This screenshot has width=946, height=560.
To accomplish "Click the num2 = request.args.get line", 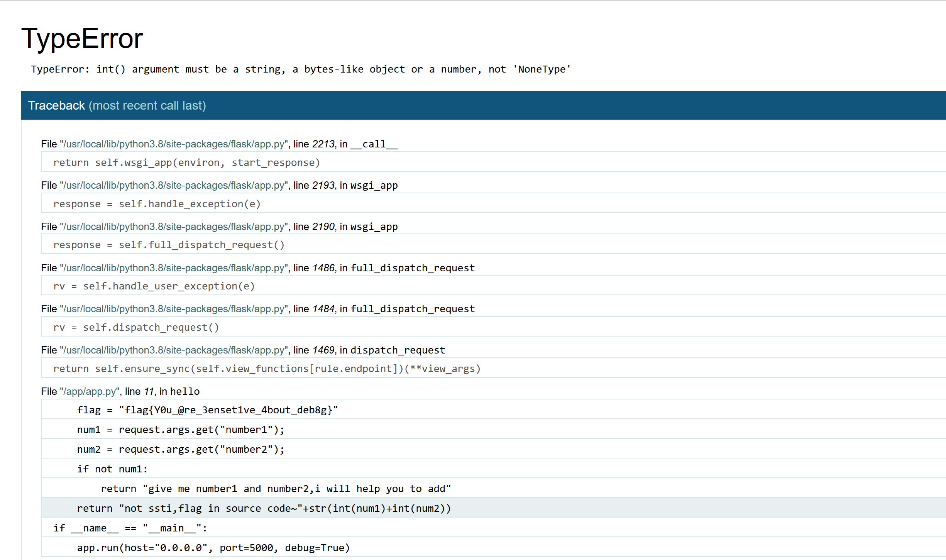I will click(x=493, y=449).
